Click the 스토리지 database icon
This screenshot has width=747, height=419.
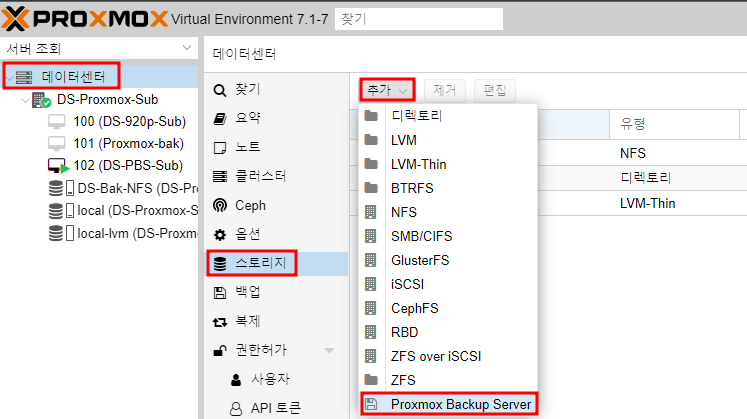(220, 264)
